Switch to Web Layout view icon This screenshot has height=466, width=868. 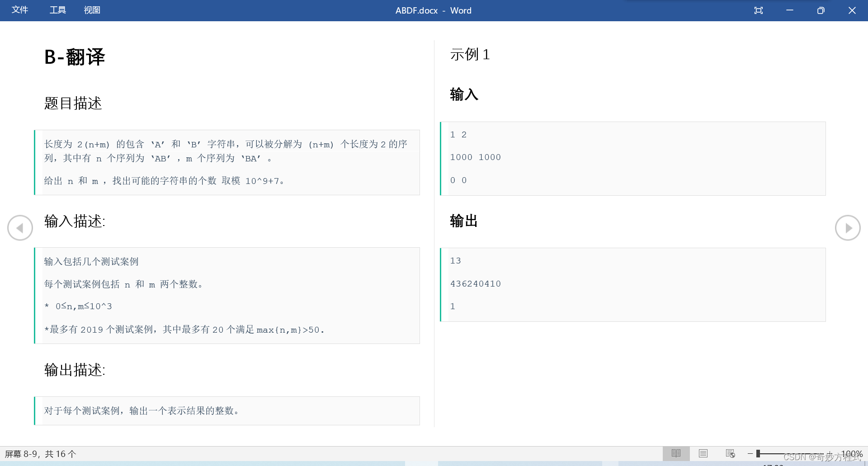coord(730,453)
